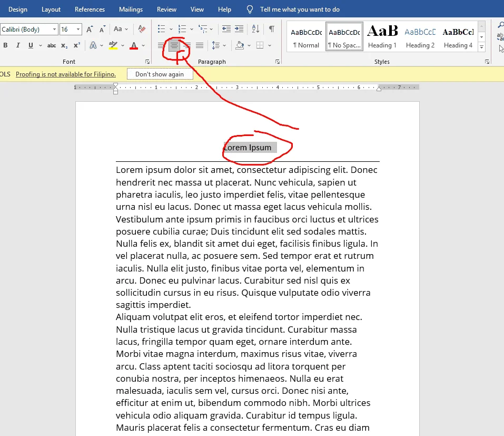Open Underline style dropdown arrow
The image size is (504, 436).
(x=41, y=45)
